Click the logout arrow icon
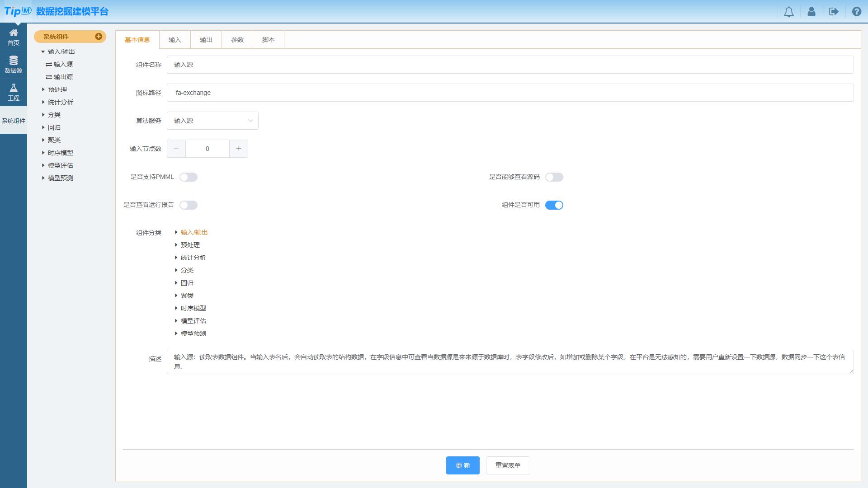 (834, 12)
